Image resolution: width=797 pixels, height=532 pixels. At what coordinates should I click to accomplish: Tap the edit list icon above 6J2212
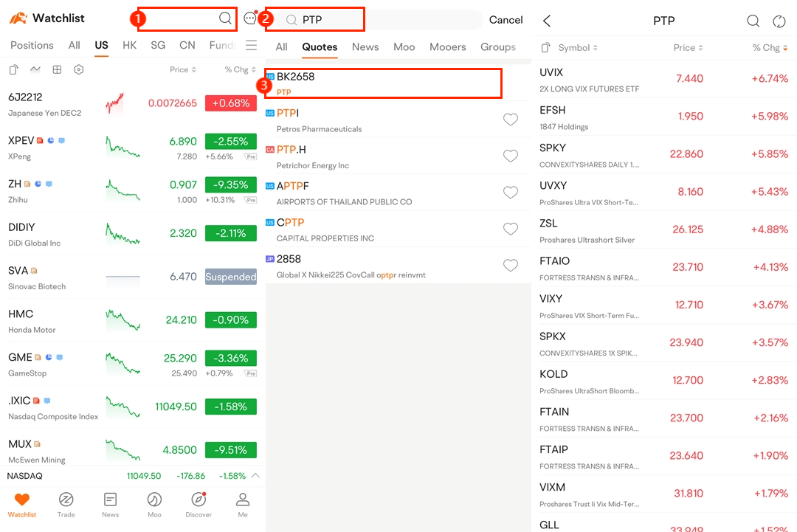coord(13,69)
